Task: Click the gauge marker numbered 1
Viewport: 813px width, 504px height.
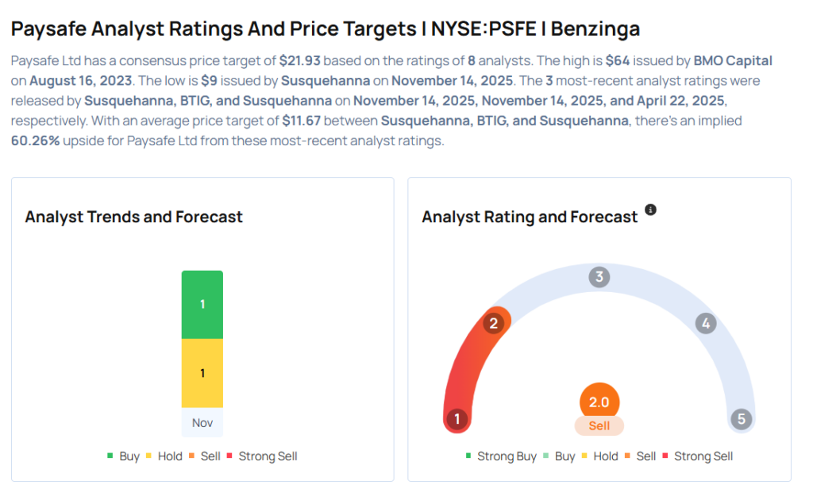Action: pos(457,418)
